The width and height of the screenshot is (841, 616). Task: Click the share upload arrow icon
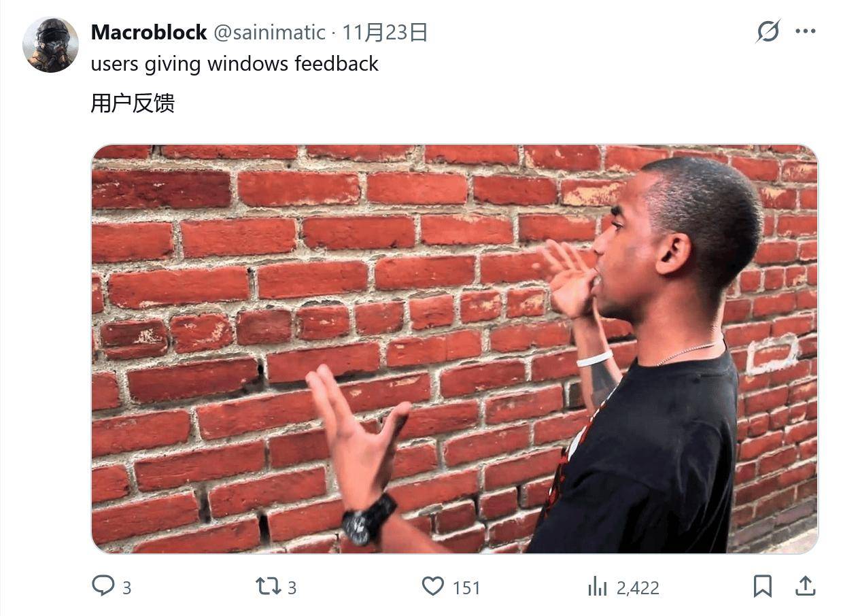pos(805,586)
